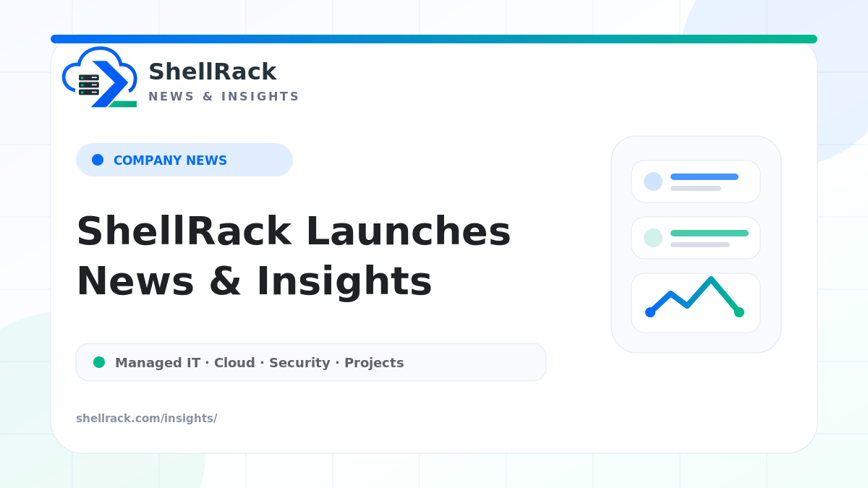
Task: Click the light blue avatar circle
Action: tap(653, 181)
